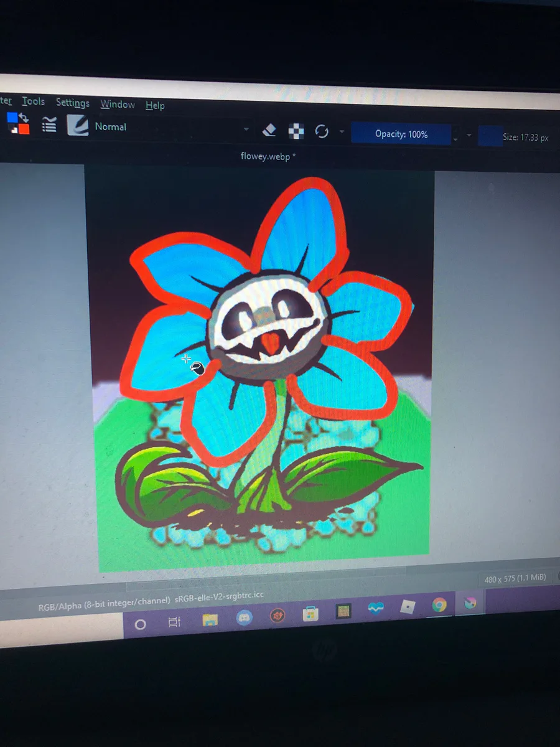This screenshot has height=747, width=560.
Task: Click the foreground blue color swatch
Action: click(x=12, y=117)
